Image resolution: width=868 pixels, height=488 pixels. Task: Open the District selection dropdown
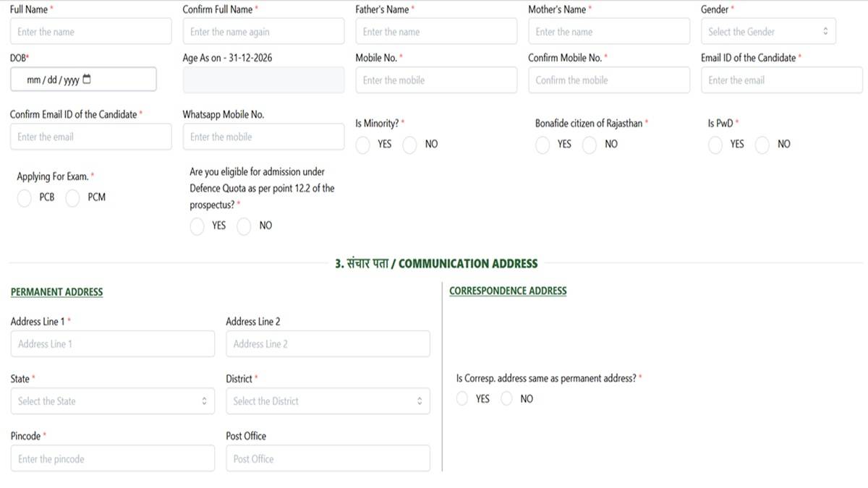click(328, 401)
